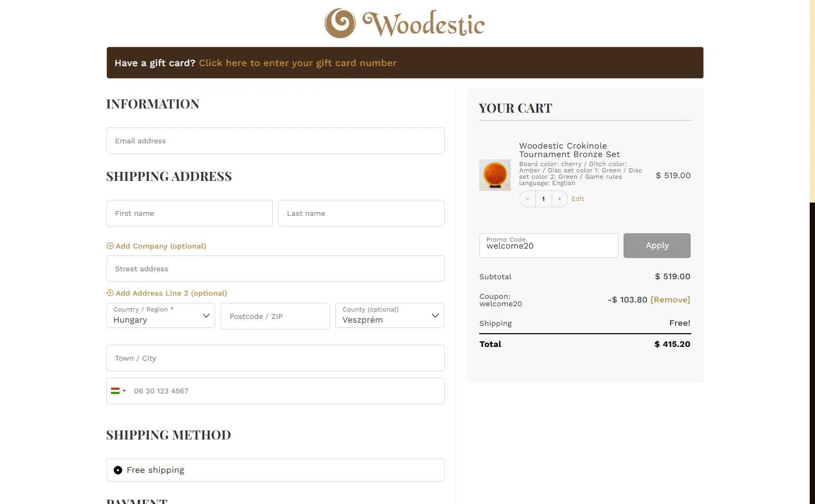This screenshot has width=815, height=504.
Task: Remove the welcome20 coupon
Action: tap(670, 300)
